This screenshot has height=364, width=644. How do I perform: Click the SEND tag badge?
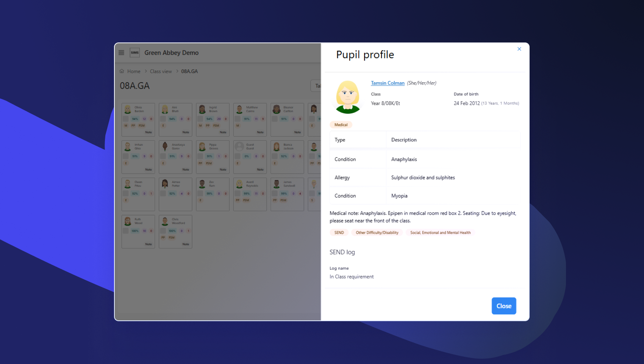(x=339, y=233)
